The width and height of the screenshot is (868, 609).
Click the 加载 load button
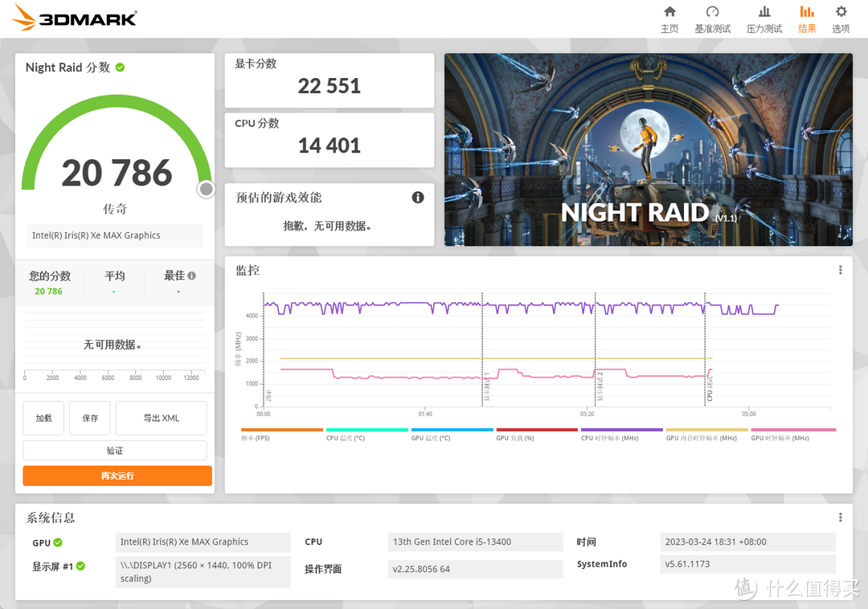43,418
